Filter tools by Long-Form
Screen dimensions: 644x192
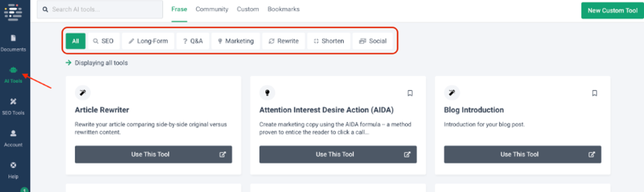click(148, 41)
